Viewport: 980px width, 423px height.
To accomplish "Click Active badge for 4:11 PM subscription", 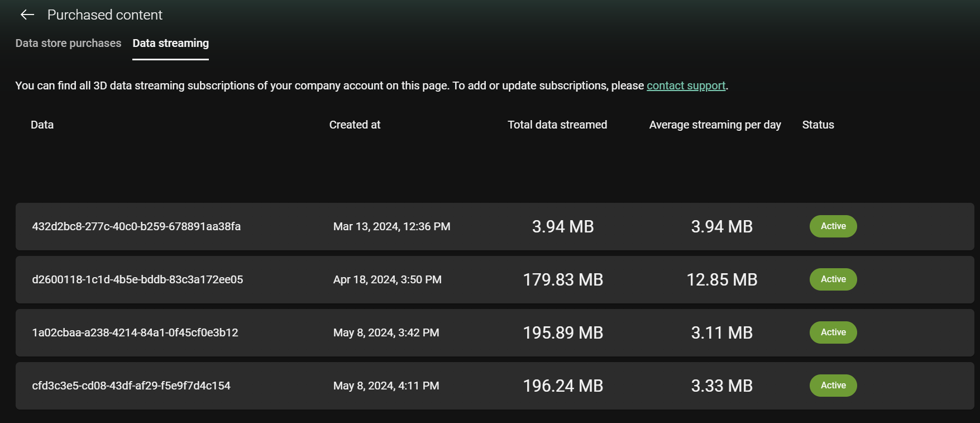I will click(x=833, y=386).
